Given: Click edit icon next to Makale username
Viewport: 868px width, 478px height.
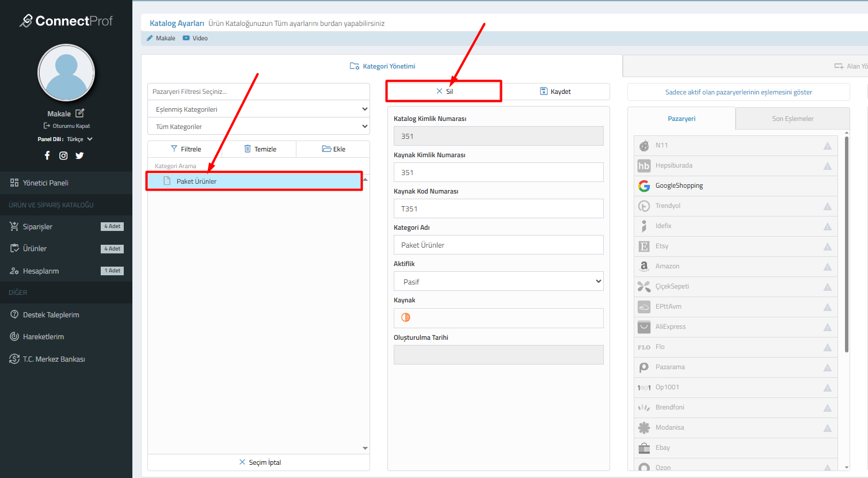Looking at the screenshot, I should (x=80, y=113).
